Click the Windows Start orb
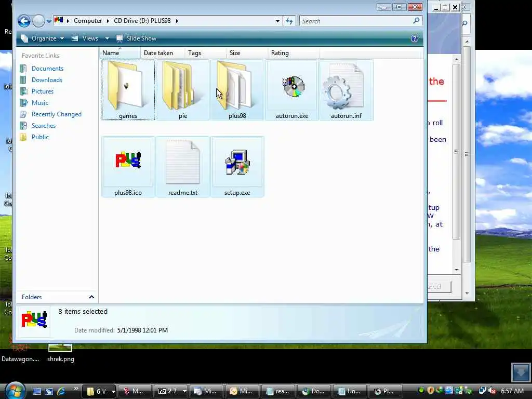The width and height of the screenshot is (532, 399). pyautogui.click(x=15, y=391)
